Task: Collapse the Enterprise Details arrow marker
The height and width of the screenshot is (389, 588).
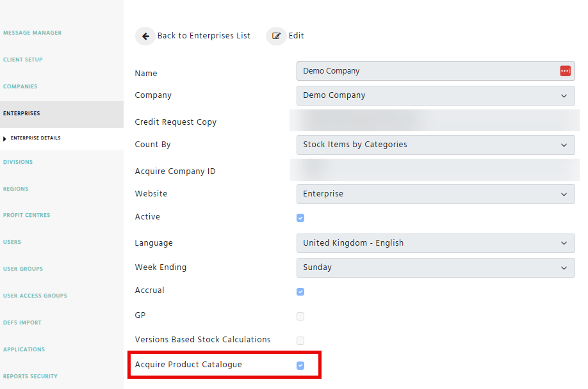Action: coord(6,138)
